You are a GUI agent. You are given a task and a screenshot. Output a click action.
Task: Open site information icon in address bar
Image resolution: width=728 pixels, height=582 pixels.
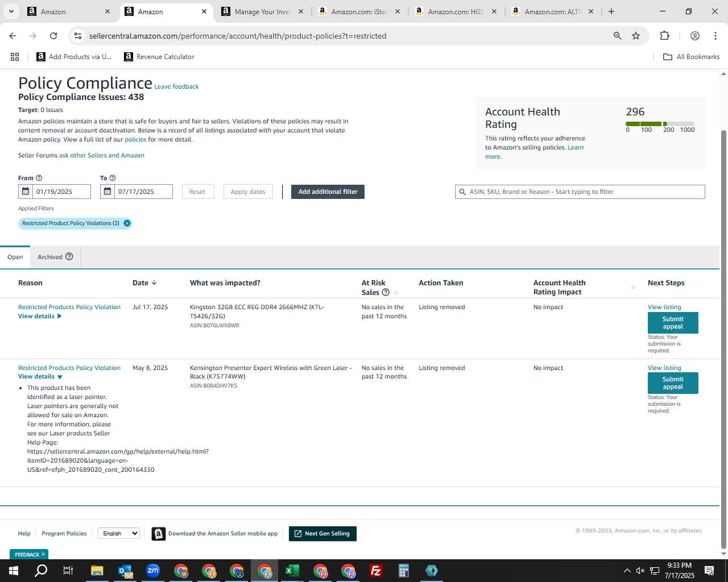click(x=78, y=36)
